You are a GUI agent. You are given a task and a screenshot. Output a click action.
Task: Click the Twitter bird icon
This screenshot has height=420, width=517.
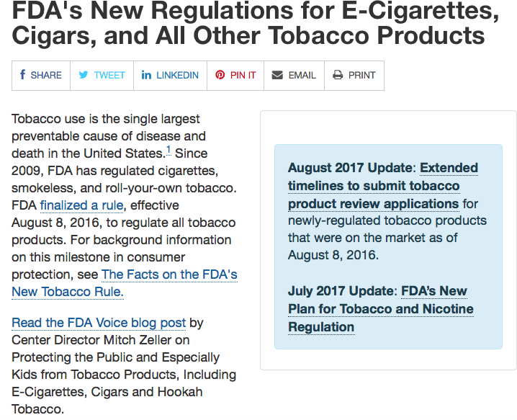click(84, 75)
